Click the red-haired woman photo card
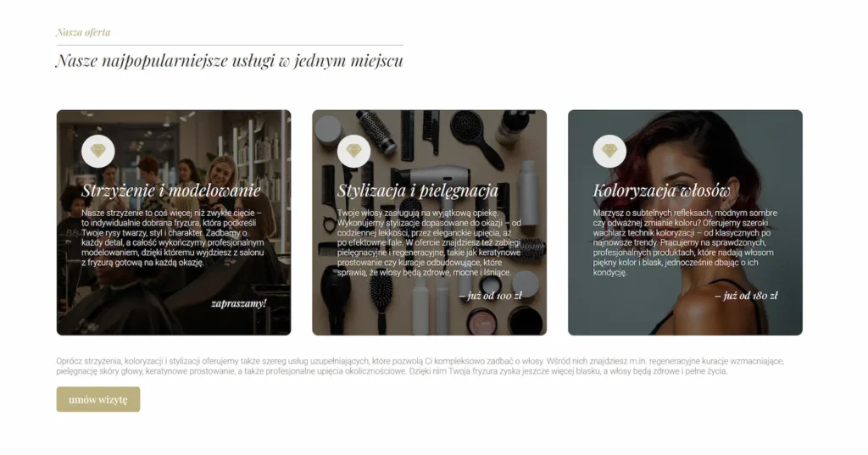868x455 pixels. tap(685, 223)
